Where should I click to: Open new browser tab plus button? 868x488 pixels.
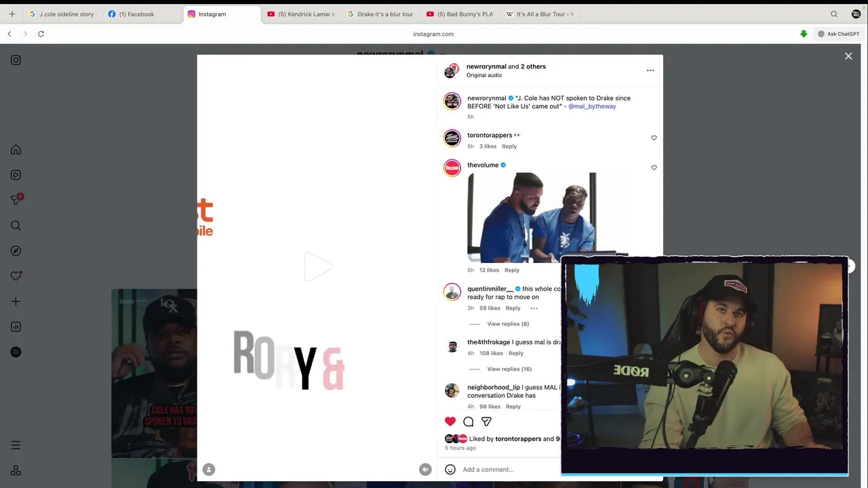pyautogui.click(x=12, y=14)
